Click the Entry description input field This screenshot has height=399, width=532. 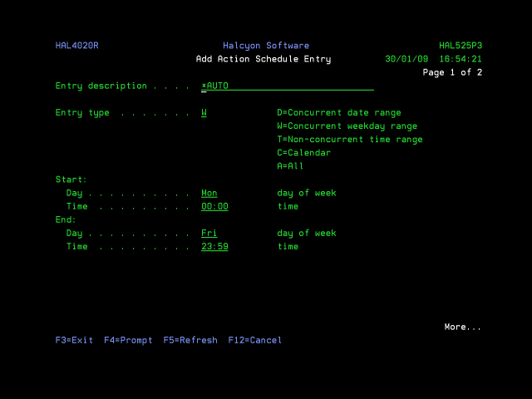(287, 86)
